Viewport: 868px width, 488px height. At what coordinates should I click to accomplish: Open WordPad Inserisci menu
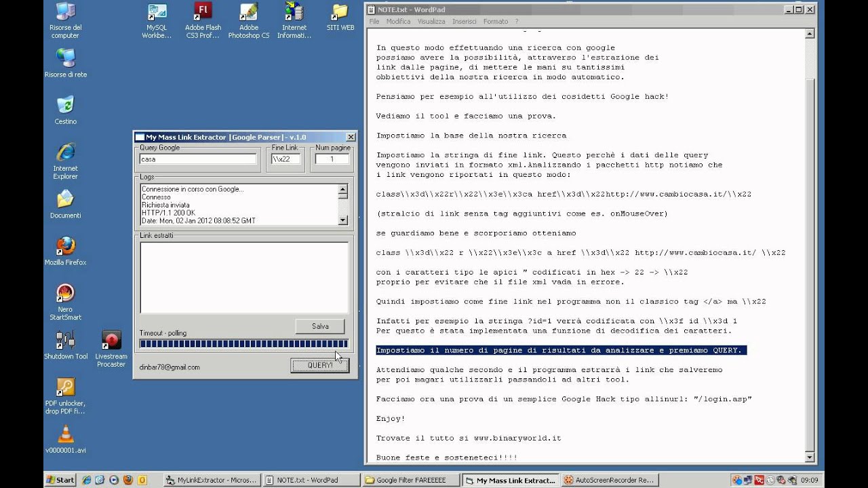[x=465, y=22]
